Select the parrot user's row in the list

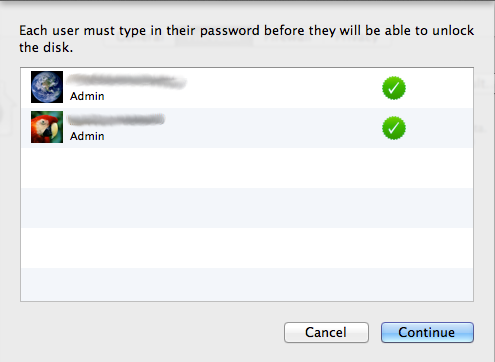click(247, 128)
